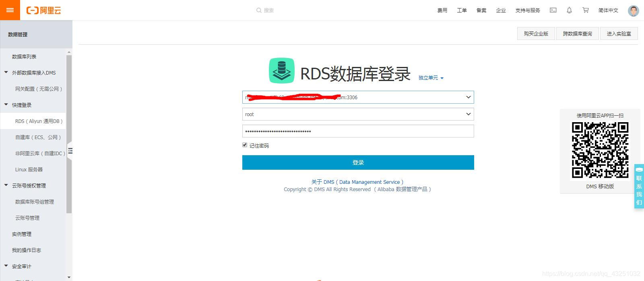
Task: Select 云账号管理 entry
Action: click(x=27, y=218)
